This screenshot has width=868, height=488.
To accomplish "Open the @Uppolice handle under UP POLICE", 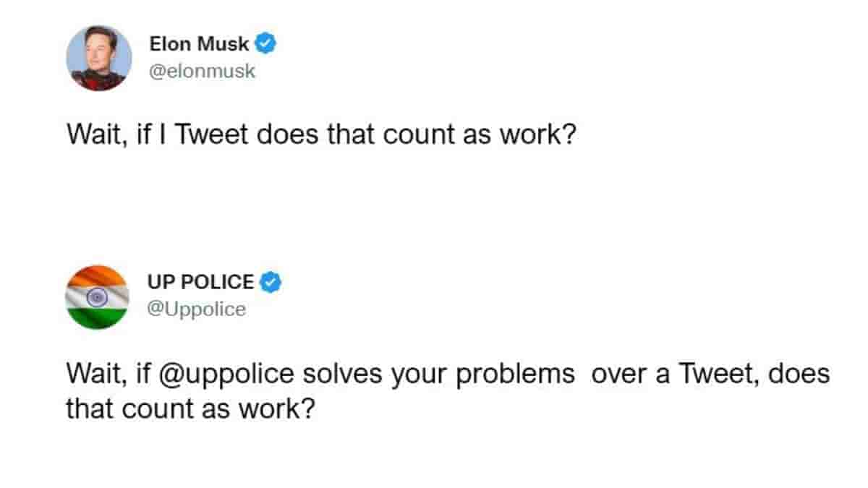I will click(197, 309).
